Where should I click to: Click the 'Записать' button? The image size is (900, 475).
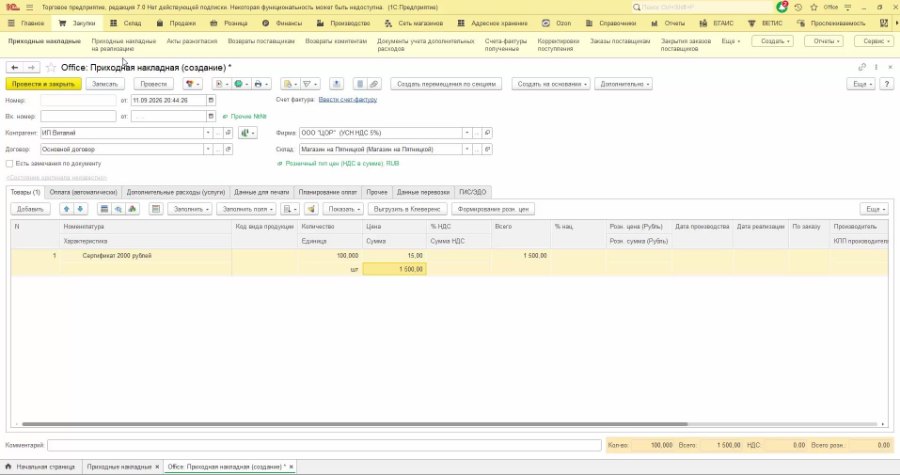105,84
